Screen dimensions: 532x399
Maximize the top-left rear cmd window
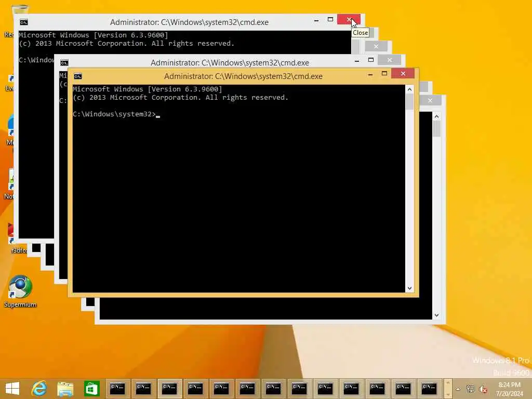coord(330,20)
